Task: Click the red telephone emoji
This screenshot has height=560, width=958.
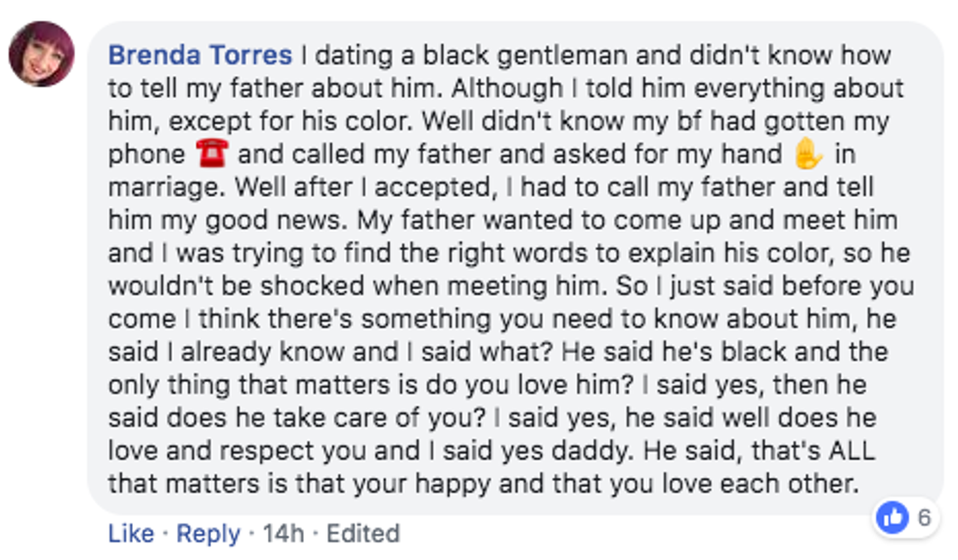Action: click(x=211, y=154)
